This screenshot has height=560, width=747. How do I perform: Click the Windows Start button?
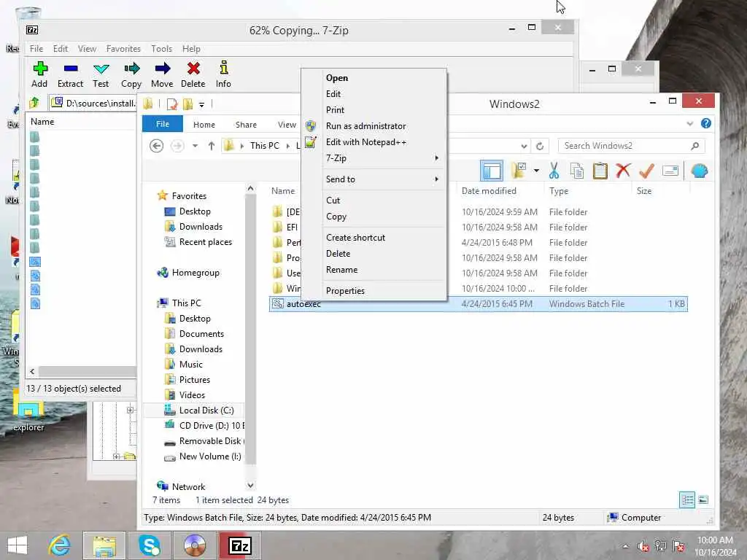[18, 545]
